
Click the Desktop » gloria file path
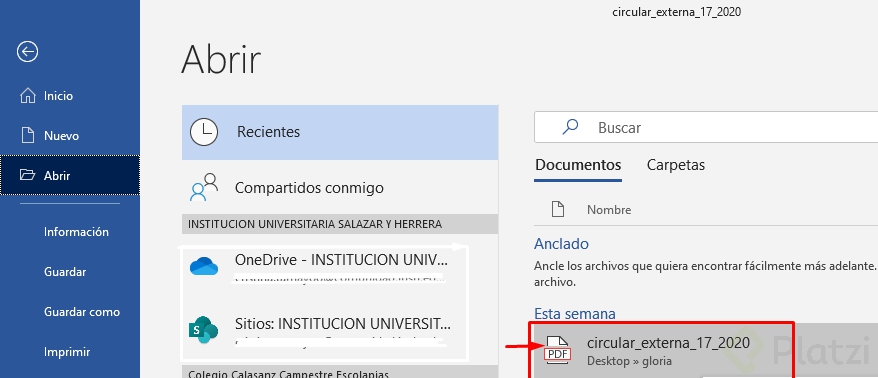coord(629,361)
